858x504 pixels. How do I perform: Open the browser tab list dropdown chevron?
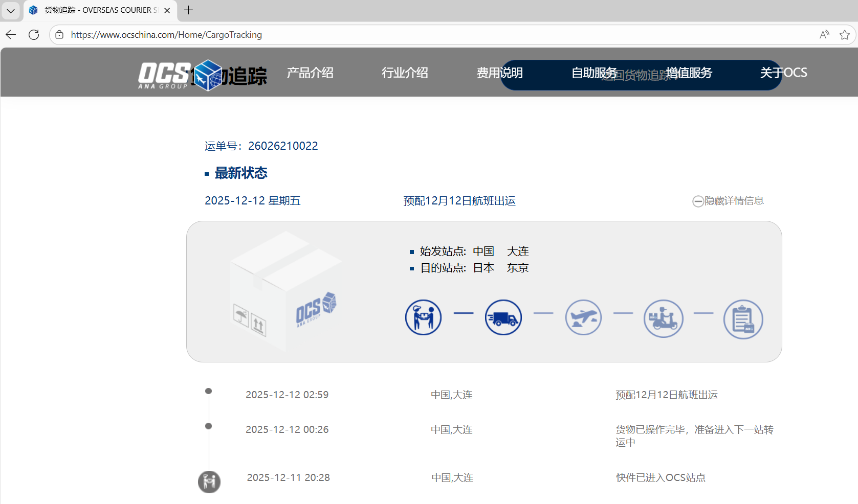click(x=11, y=10)
